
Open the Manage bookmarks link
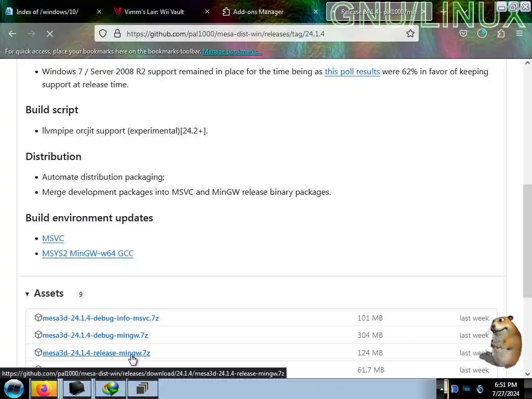[232, 51]
